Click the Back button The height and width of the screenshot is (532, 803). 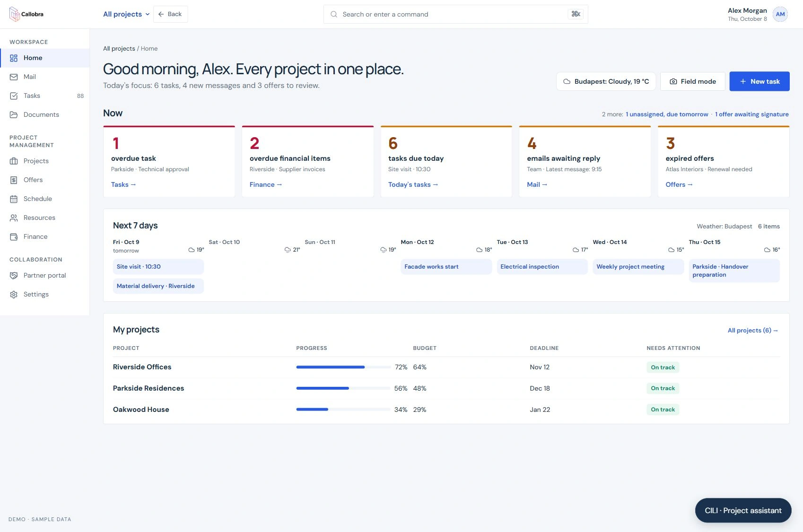[x=170, y=14]
